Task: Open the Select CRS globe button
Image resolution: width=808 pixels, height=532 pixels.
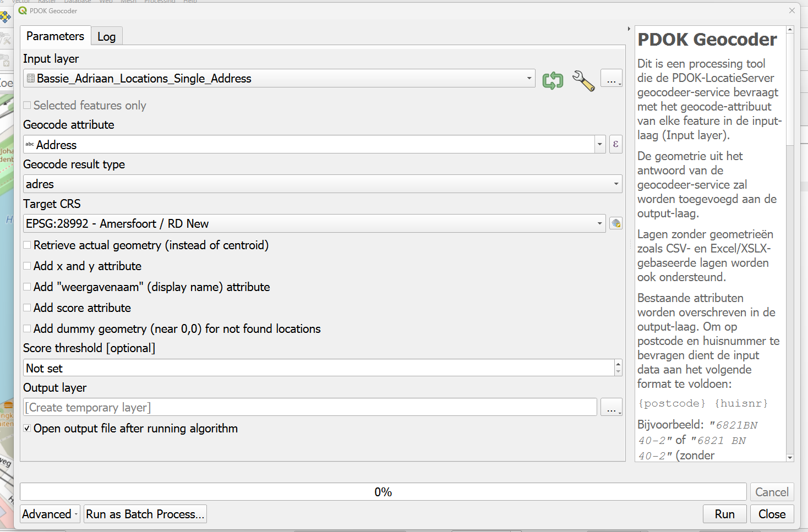Action: tap(616, 223)
